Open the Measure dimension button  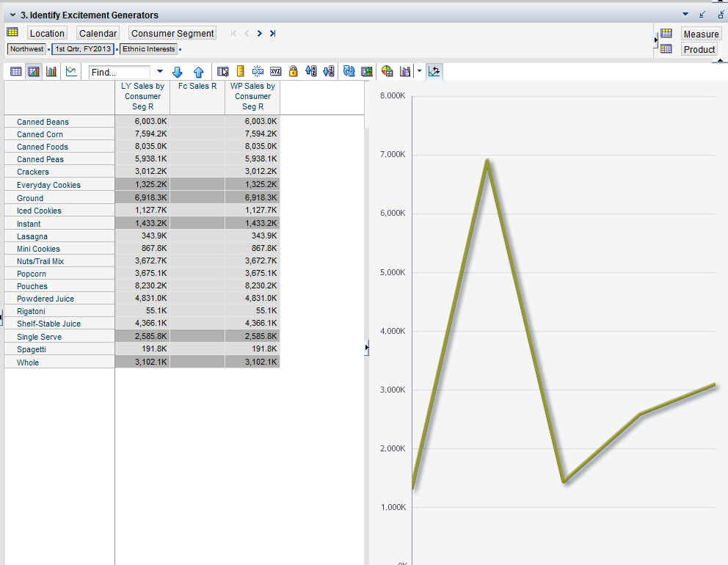click(x=701, y=34)
